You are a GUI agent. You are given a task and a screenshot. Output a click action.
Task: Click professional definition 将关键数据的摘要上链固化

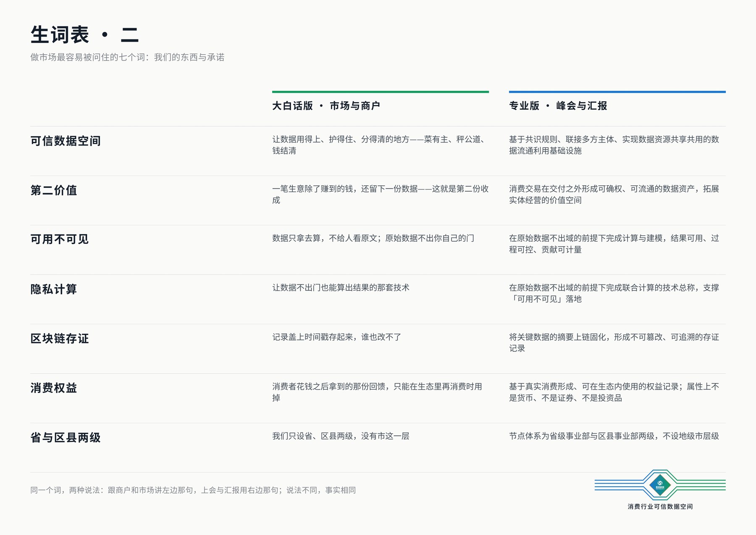pyautogui.click(x=614, y=343)
